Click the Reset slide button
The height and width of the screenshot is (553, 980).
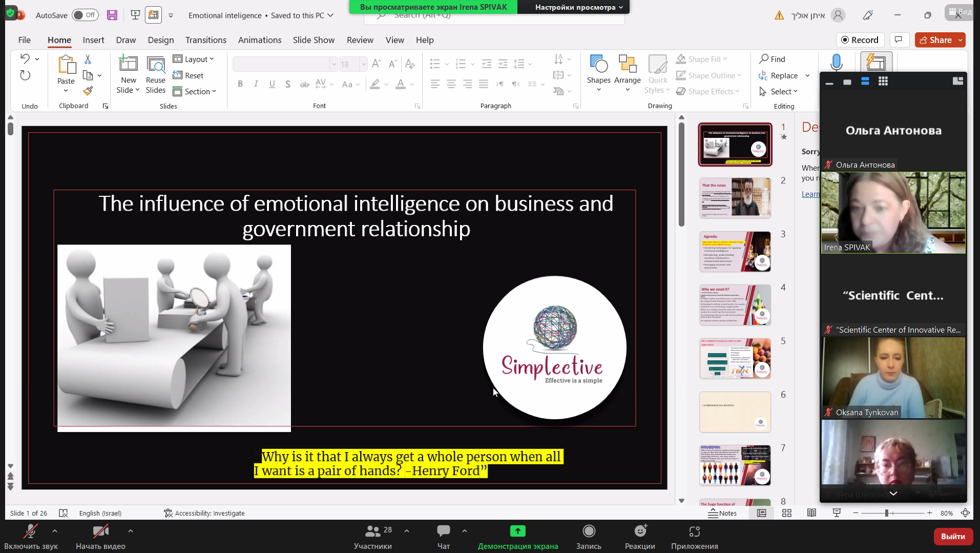tap(188, 75)
